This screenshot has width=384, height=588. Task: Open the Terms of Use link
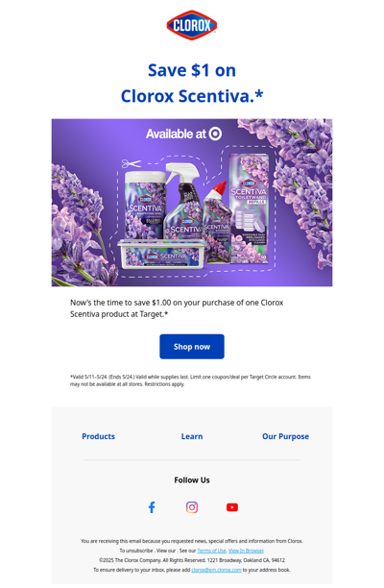click(x=211, y=551)
